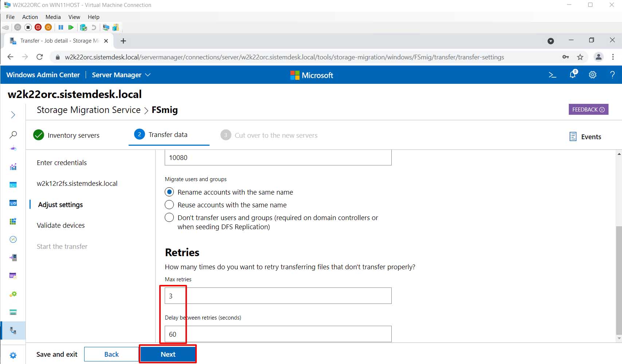Click the Cut over to the new servers step

(269, 135)
